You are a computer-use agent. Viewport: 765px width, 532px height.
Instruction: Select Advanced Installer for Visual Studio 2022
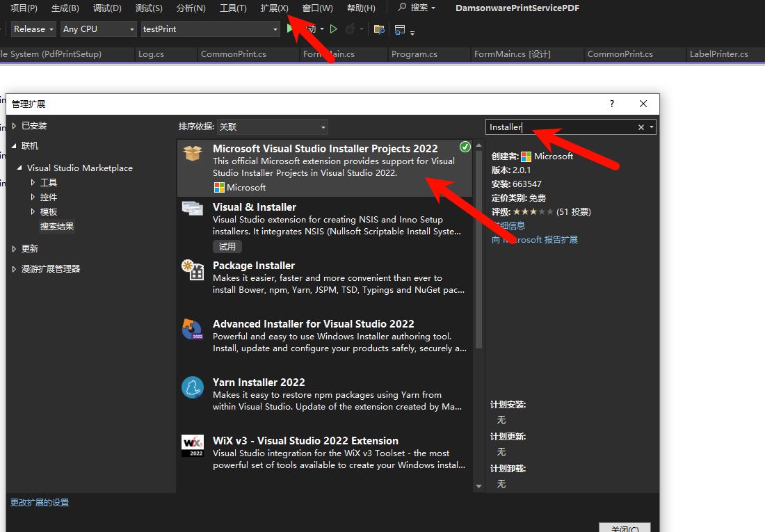coord(313,324)
